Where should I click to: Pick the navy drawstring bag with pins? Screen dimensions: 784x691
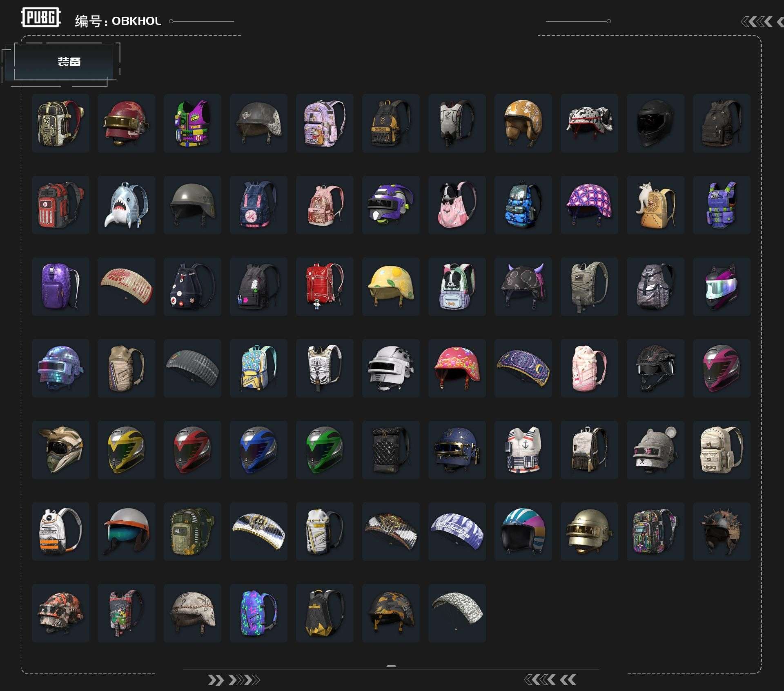[x=193, y=287]
